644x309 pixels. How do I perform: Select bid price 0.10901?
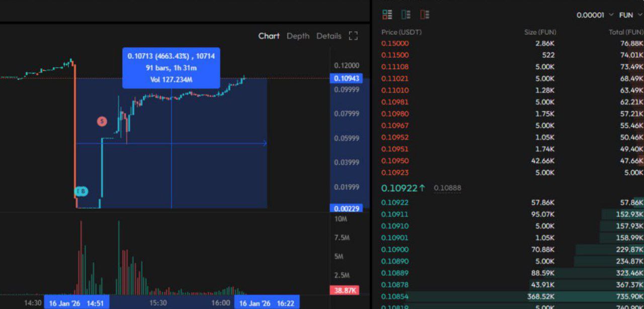click(395, 238)
